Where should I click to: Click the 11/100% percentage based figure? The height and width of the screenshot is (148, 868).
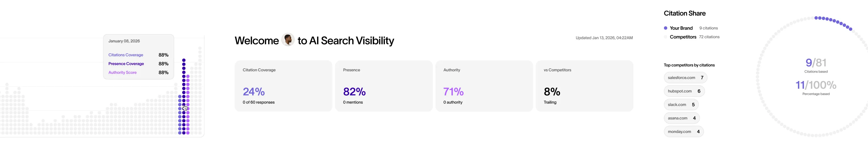click(816, 85)
